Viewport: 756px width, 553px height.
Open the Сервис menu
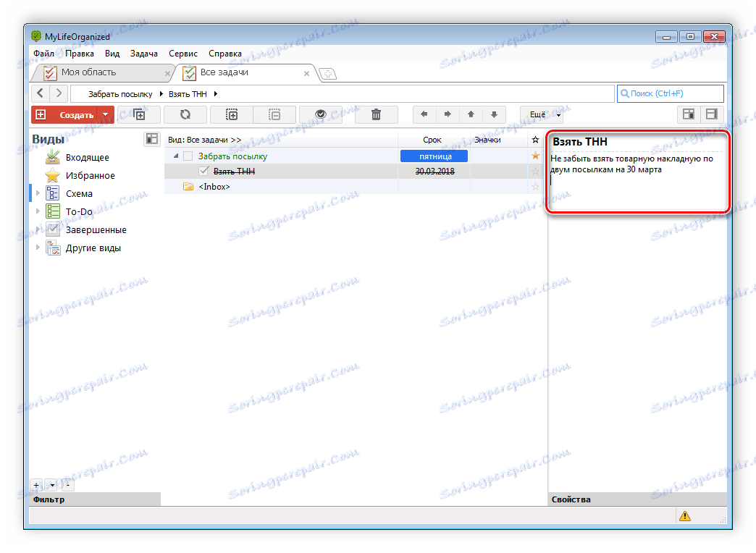[x=183, y=54]
